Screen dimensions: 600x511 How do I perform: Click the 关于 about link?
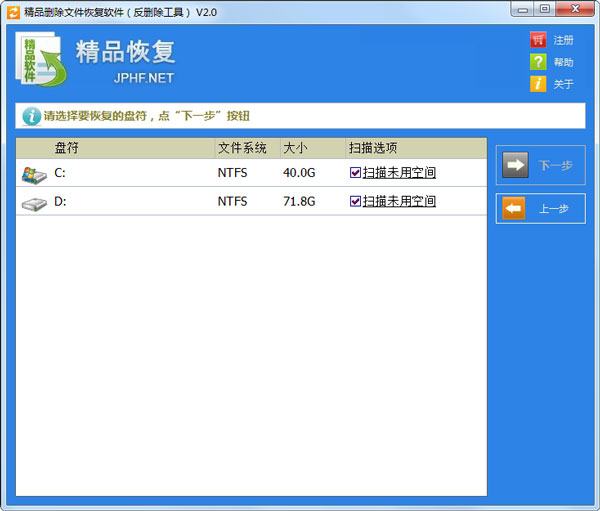563,84
